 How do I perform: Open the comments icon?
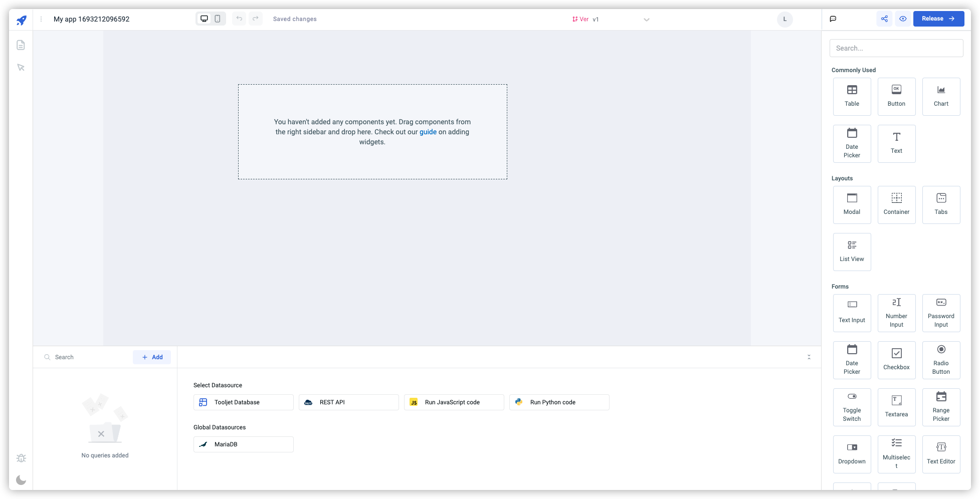tap(833, 19)
